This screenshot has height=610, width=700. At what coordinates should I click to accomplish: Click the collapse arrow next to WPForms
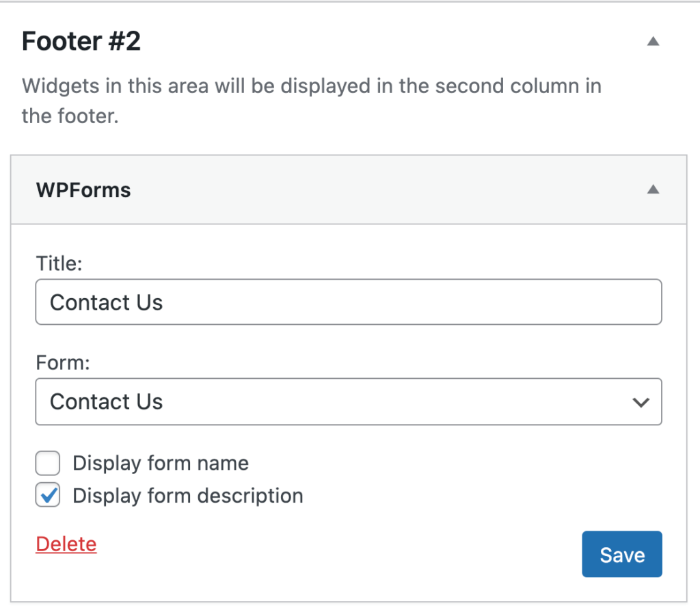pos(653,189)
